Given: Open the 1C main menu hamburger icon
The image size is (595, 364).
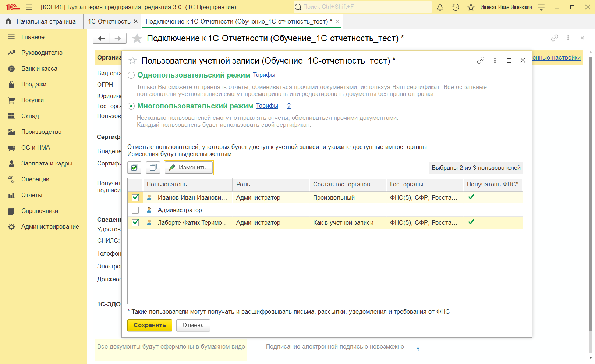Looking at the screenshot, I should [29, 7].
